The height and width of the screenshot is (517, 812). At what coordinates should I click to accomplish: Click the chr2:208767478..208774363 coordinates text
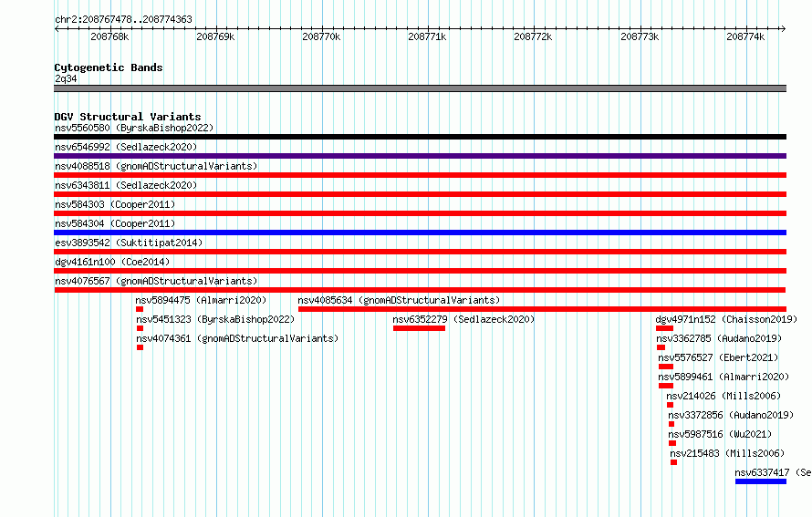coord(123,19)
